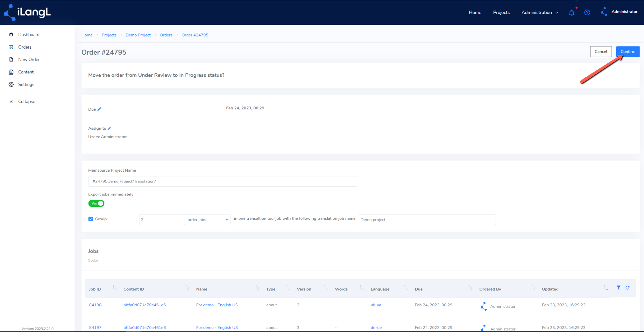Click the Users: Administrator text
644x332 pixels.
point(107,137)
